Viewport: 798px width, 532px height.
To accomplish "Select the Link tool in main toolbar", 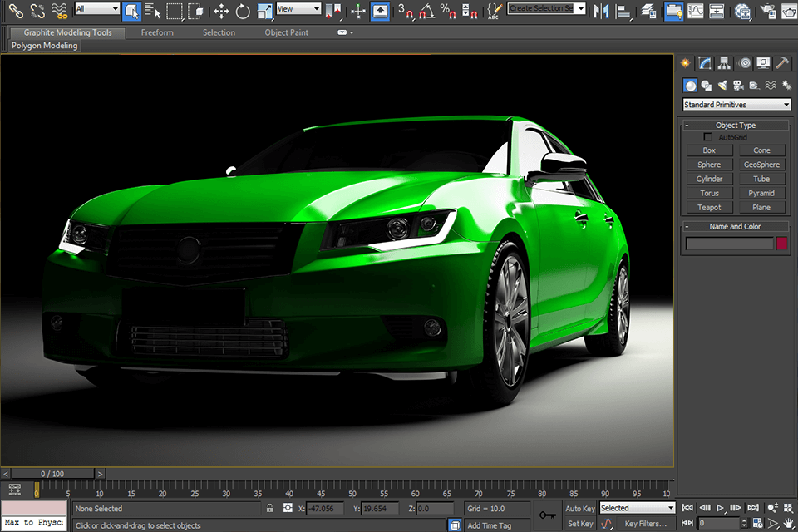I will coord(15,11).
